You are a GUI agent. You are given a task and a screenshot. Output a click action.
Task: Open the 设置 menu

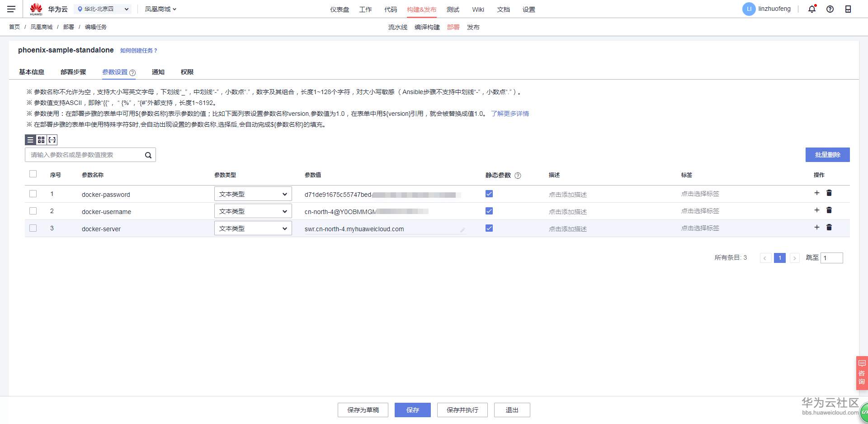[x=528, y=10]
